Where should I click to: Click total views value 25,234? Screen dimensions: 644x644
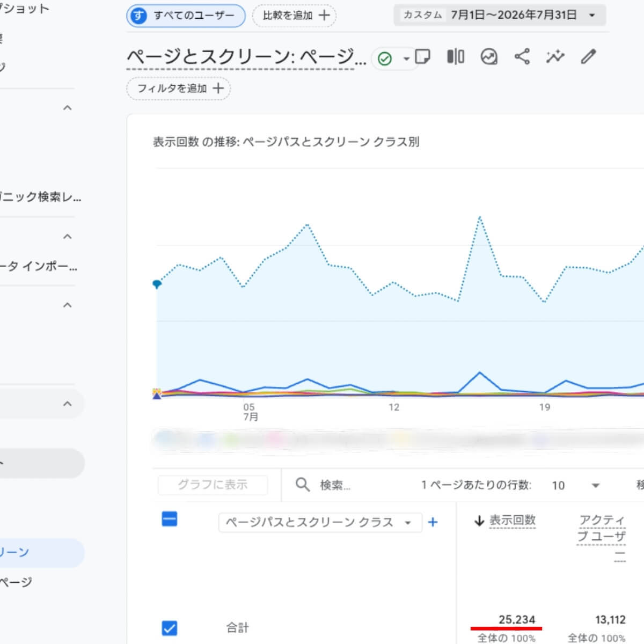(x=517, y=620)
